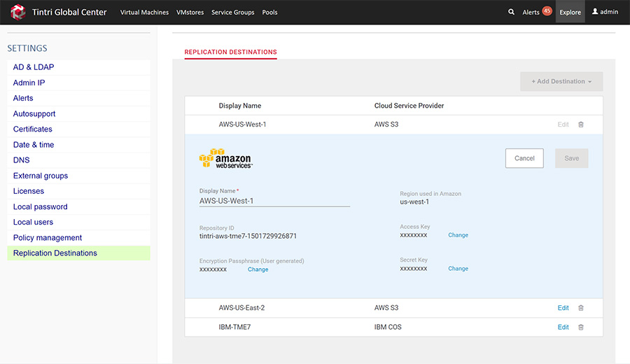
Task: Click the Amazon Web Services logo
Action: tap(225, 158)
